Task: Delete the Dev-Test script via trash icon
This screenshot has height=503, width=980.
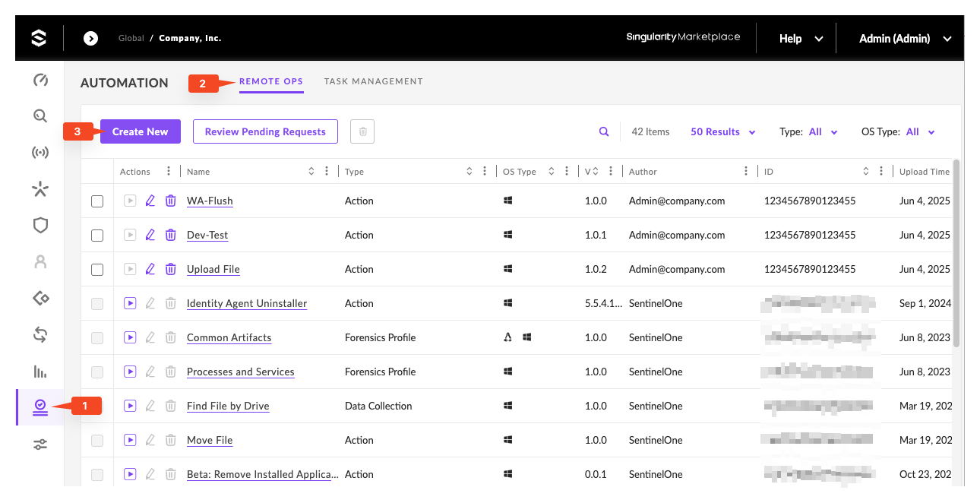Action: [171, 235]
